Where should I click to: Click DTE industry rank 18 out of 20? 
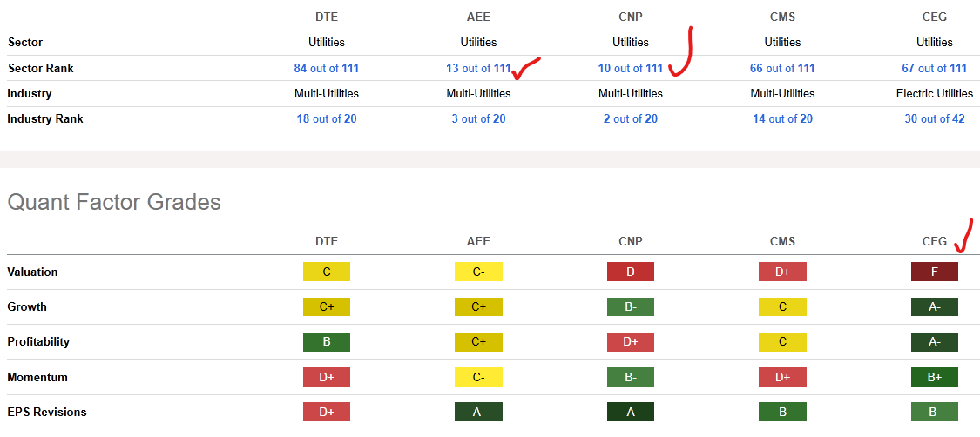click(x=326, y=118)
